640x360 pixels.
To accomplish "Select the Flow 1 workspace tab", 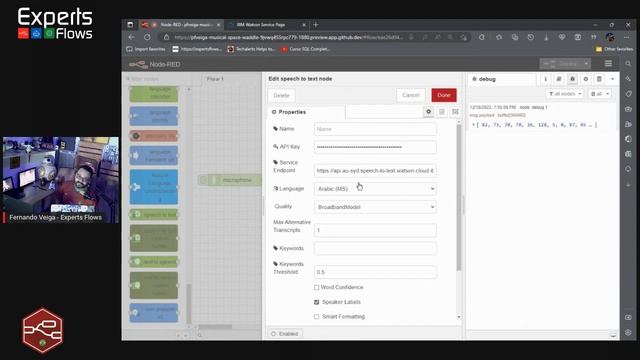I will point(215,79).
